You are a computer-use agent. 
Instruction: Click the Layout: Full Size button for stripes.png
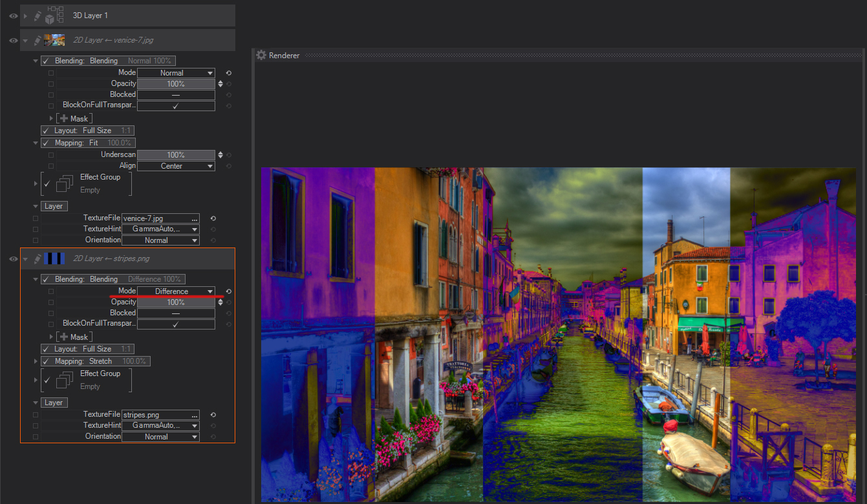tap(87, 349)
